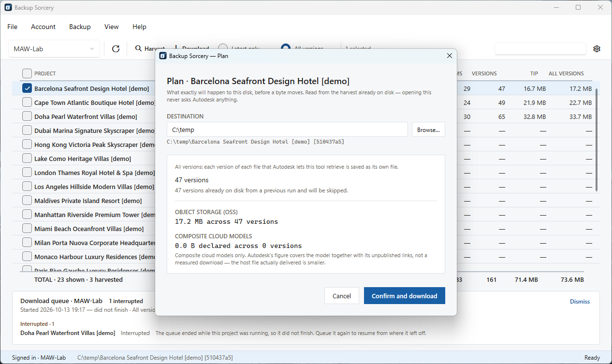Select the Doha Pearl Waterfront Villas [demo] list row name
This screenshot has height=364, width=612.
point(86,117)
